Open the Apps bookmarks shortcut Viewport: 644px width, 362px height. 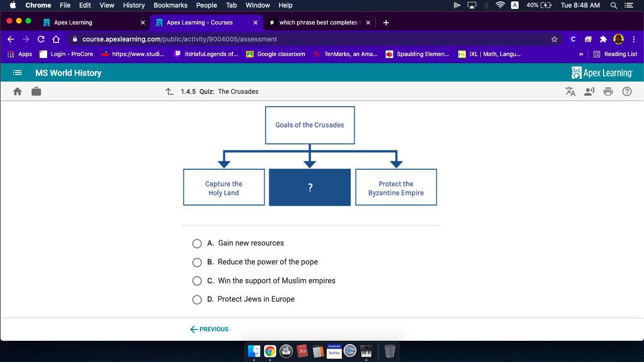click(x=20, y=54)
